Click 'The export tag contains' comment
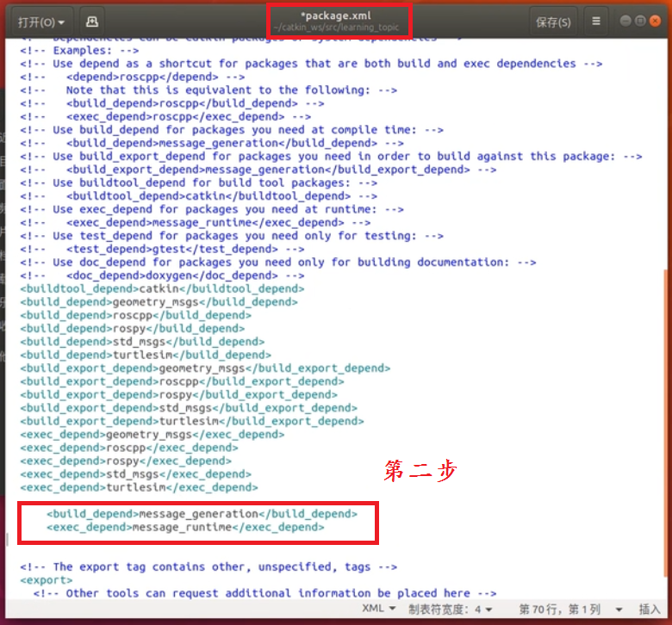The height and width of the screenshot is (625, 672). point(208,567)
